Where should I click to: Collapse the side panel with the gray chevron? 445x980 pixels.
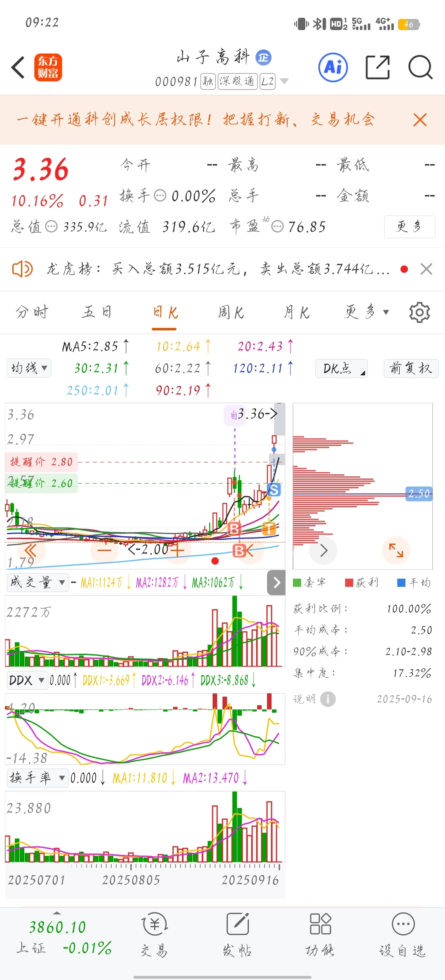click(x=276, y=583)
